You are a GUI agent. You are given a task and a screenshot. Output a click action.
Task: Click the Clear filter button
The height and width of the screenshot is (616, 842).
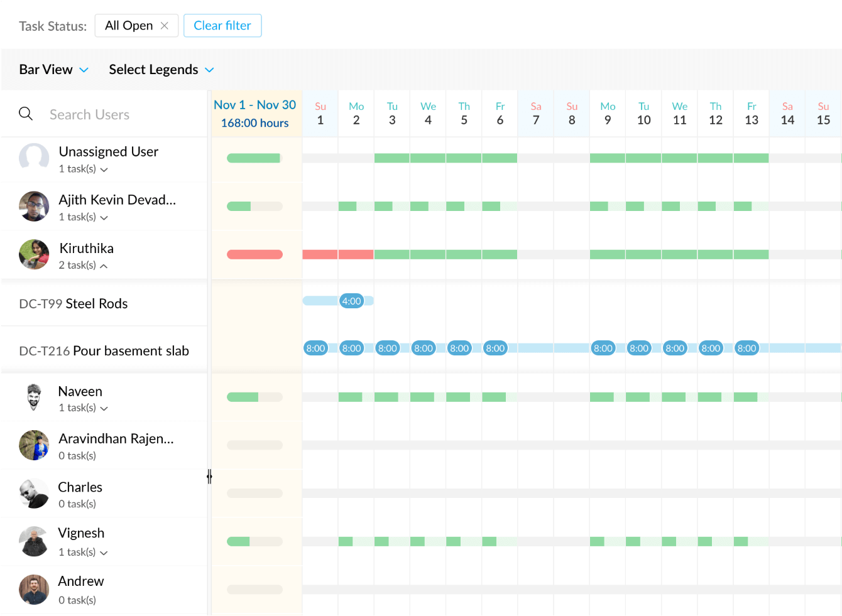pyautogui.click(x=222, y=26)
